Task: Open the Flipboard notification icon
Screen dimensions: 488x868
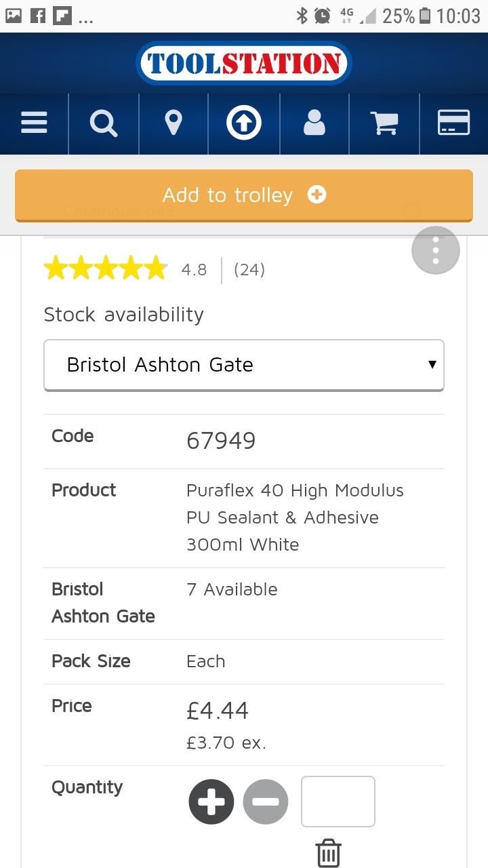Action: pos(62,16)
